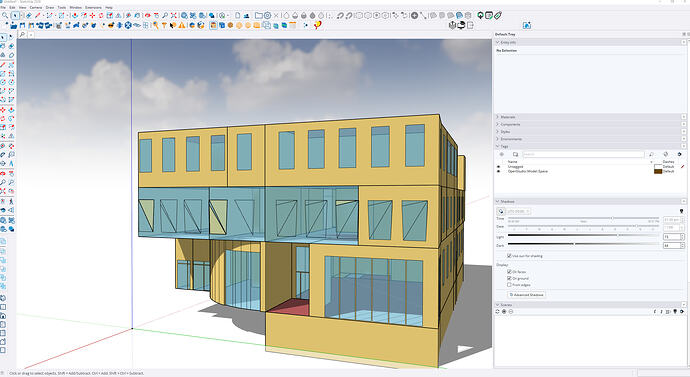Click the blue image export icon
This screenshot has height=377, width=690.
coord(527,26)
